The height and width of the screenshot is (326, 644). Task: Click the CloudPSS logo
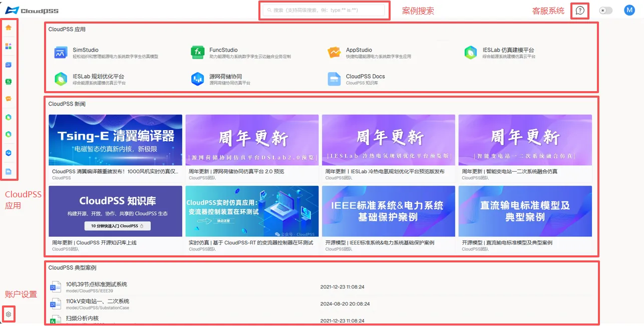(32, 10)
